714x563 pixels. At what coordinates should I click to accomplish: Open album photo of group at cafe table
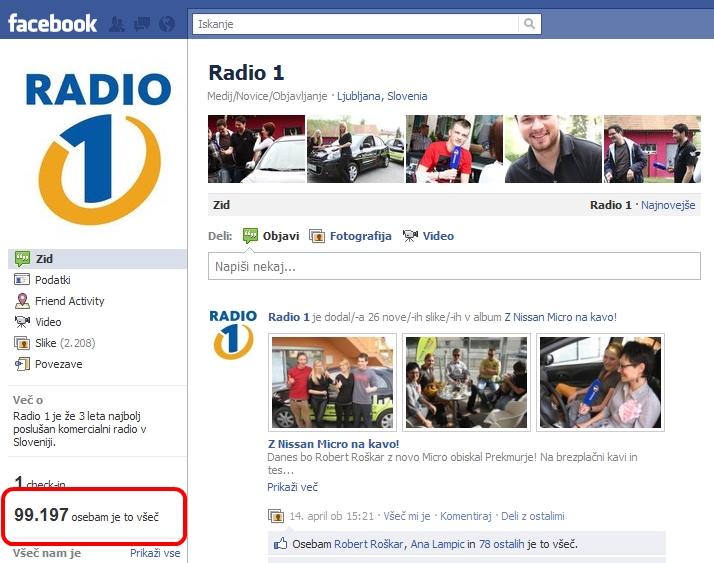466,382
